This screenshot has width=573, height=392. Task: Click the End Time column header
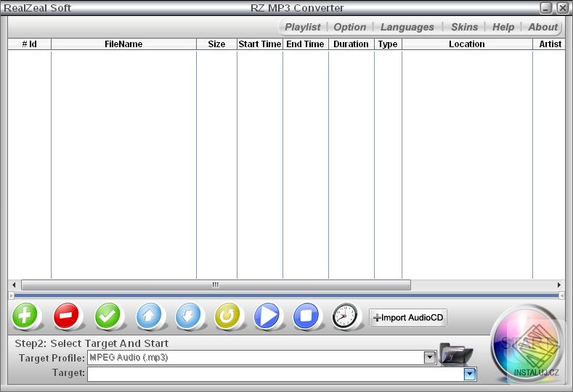tap(306, 44)
